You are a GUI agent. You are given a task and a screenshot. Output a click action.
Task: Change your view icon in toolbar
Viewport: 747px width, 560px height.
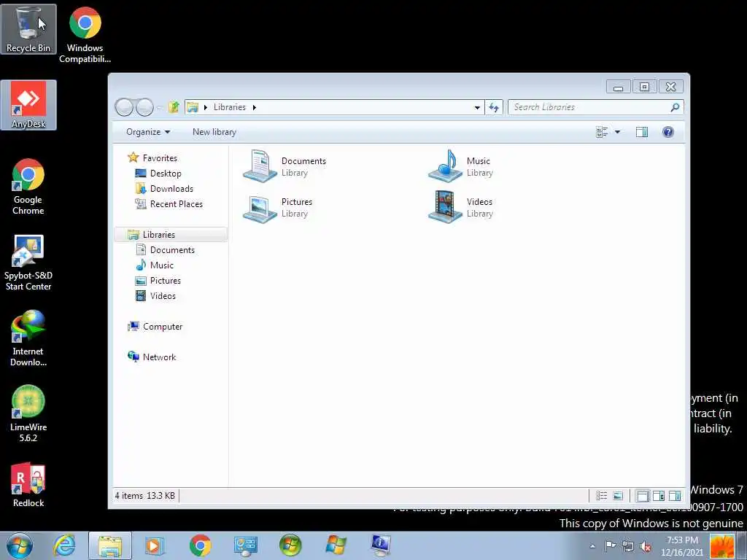click(x=602, y=132)
